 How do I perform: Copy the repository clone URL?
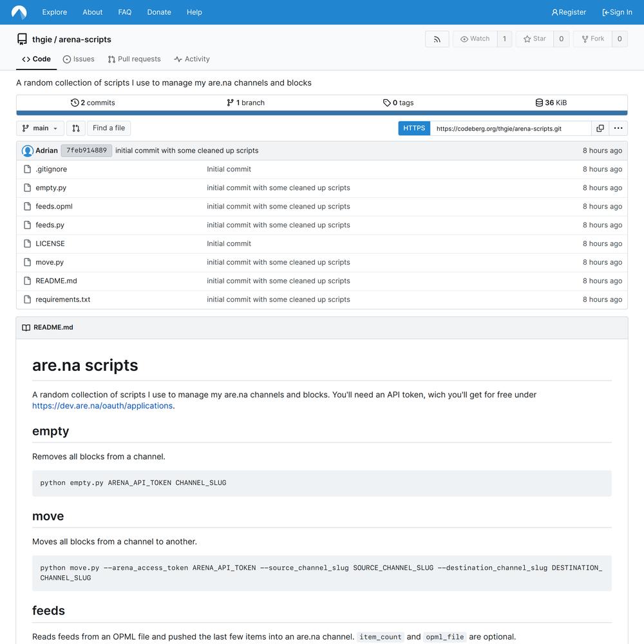click(x=600, y=128)
